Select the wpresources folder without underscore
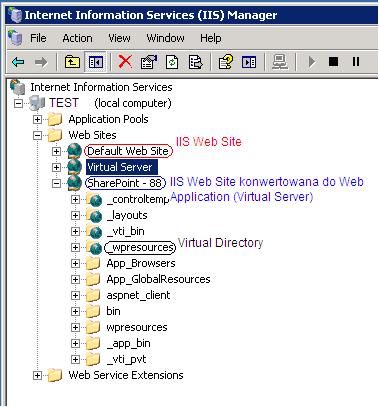This screenshot has height=407, width=379. click(x=137, y=327)
